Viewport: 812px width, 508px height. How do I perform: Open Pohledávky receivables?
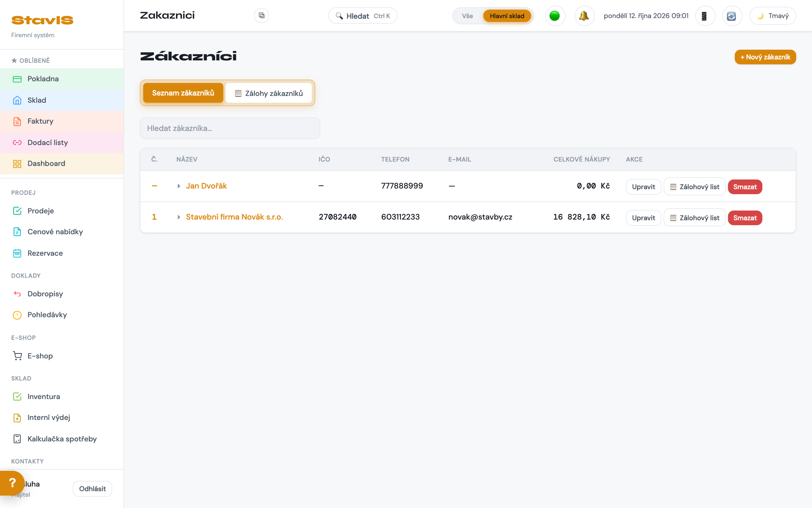pos(62,315)
